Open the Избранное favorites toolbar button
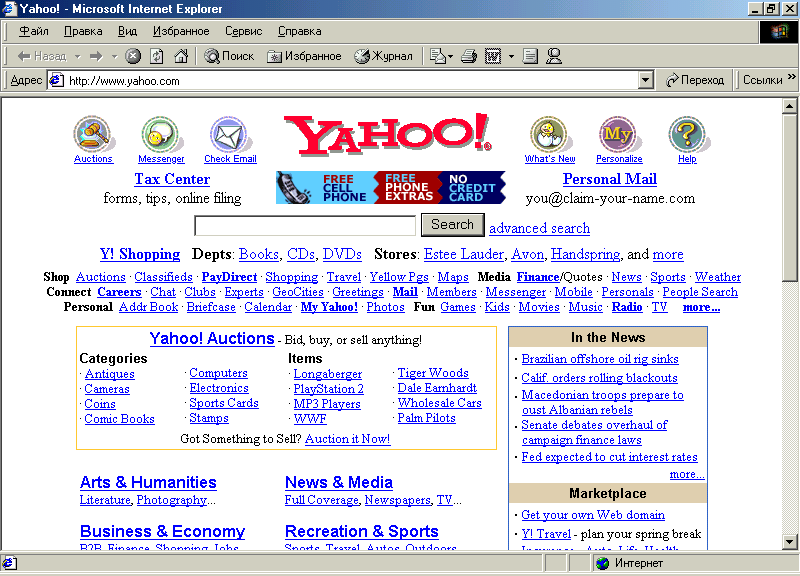The image size is (800, 576). point(304,56)
